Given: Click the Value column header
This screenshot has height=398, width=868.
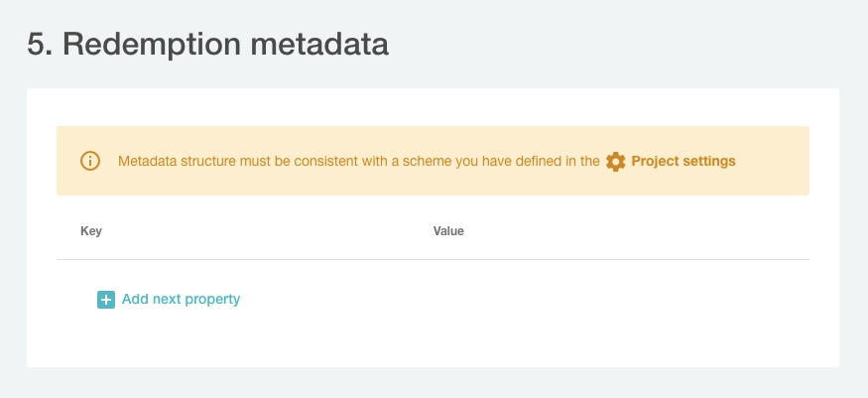Looking at the screenshot, I should [448, 231].
